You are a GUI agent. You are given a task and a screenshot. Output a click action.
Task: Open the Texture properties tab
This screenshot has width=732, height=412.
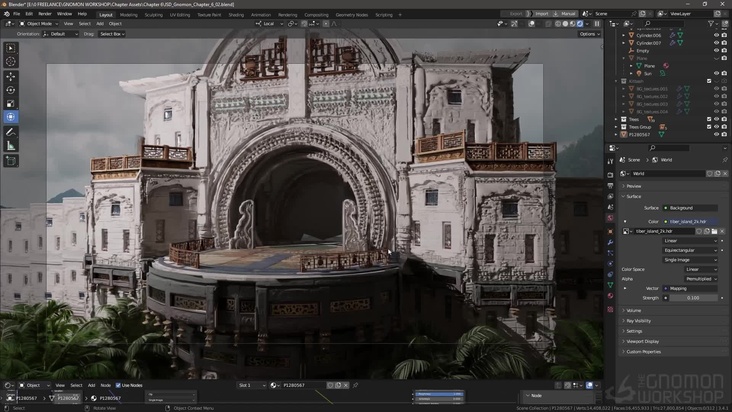(610, 309)
